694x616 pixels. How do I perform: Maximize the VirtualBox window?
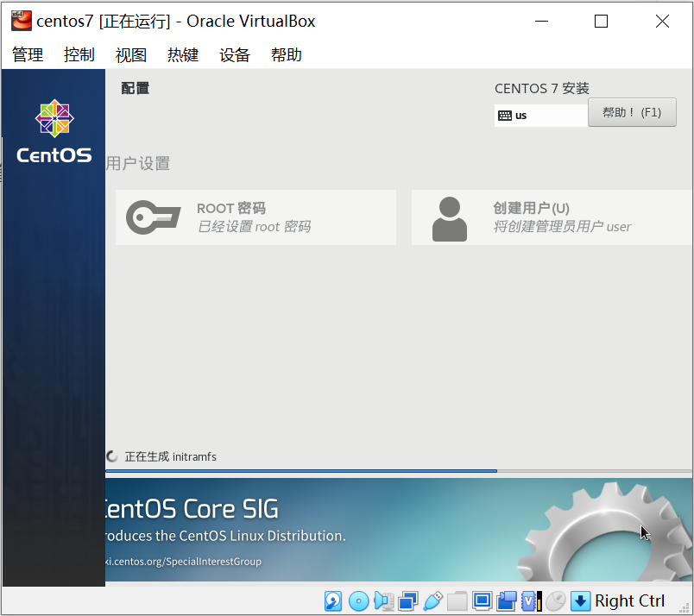click(601, 22)
